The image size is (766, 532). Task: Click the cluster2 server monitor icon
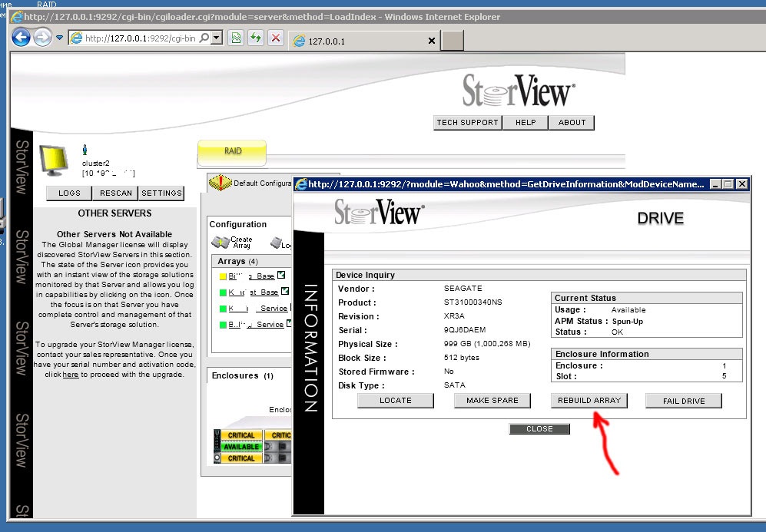(55, 160)
